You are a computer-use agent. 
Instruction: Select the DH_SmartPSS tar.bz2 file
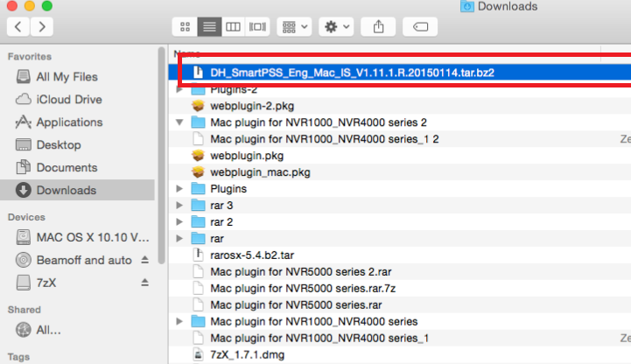(352, 73)
